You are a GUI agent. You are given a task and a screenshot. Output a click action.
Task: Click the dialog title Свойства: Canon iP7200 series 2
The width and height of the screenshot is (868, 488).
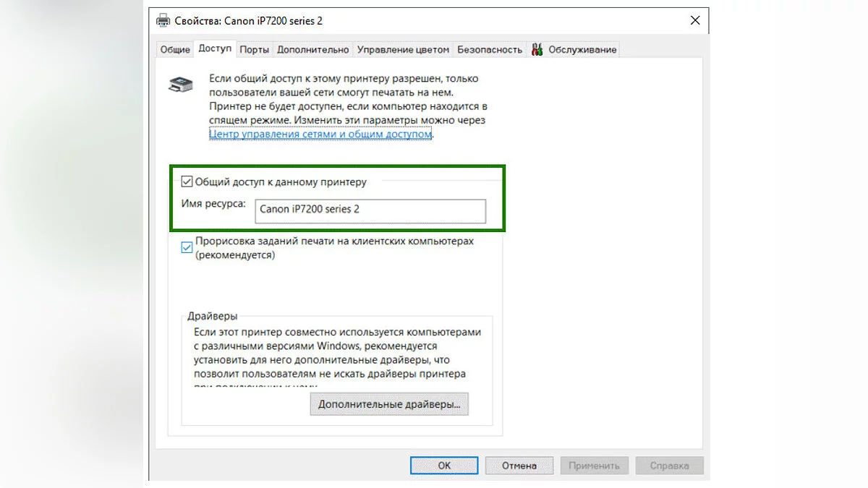point(249,20)
